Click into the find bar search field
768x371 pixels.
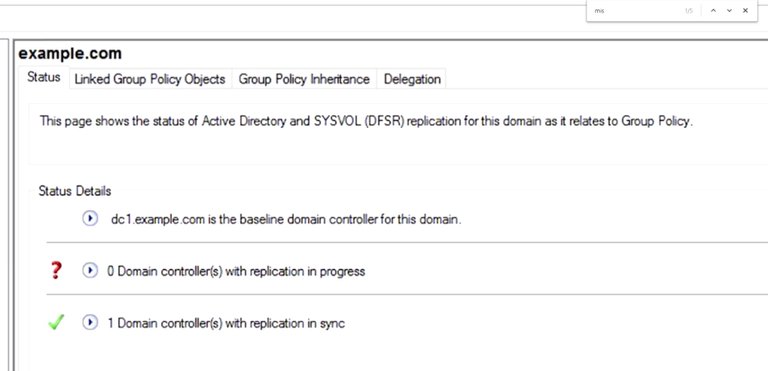pos(636,10)
